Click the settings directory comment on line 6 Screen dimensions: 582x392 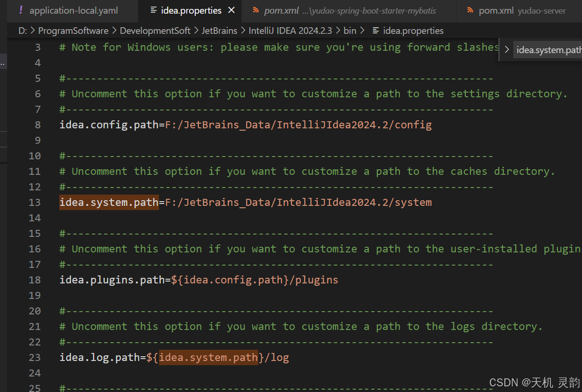313,94
